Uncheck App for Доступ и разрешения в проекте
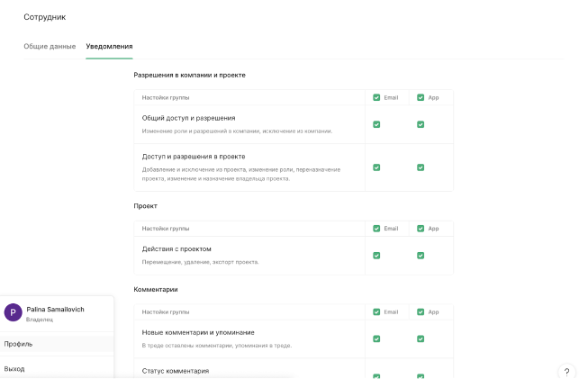 click(421, 167)
